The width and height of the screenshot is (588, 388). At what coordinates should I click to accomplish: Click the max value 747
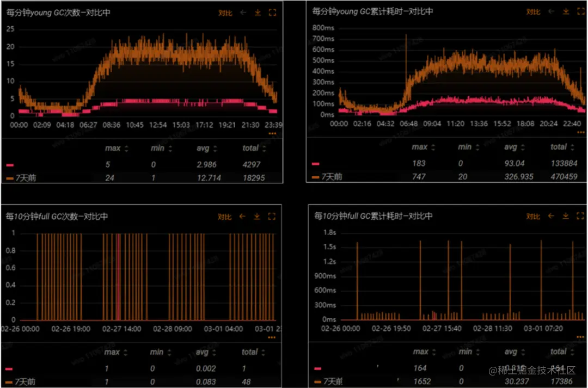click(x=419, y=176)
